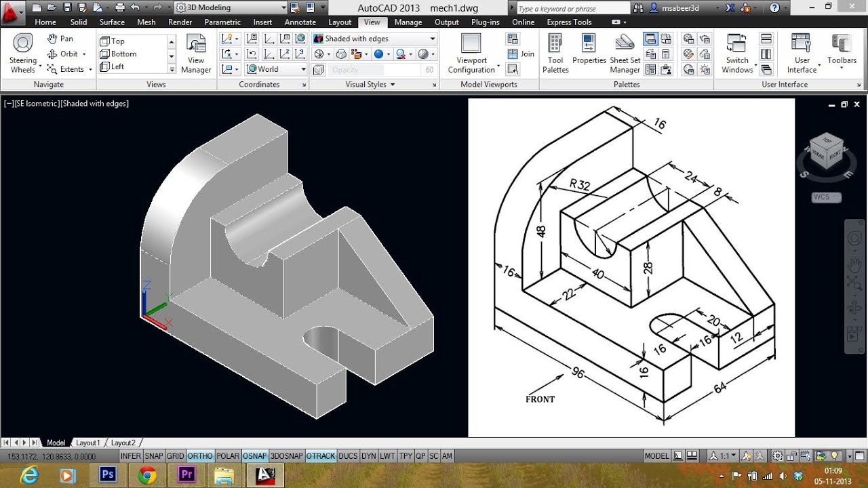Select the Pan tool in Navigate panel
This screenshot has height=488, width=868.
(x=60, y=39)
